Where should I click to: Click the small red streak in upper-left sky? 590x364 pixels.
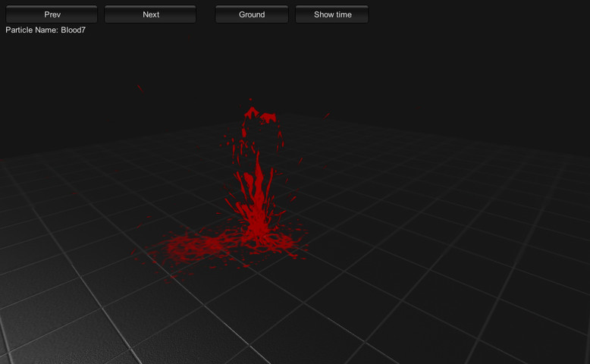140,89
